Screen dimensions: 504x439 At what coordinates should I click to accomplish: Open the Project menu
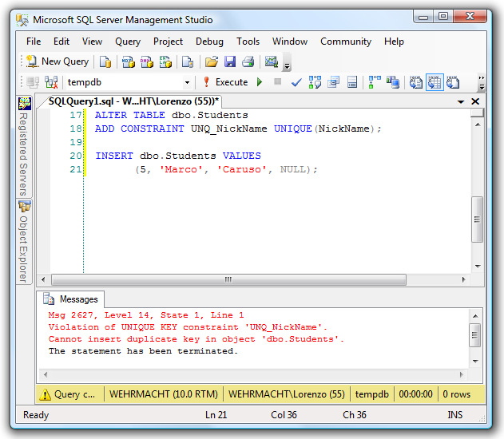[168, 42]
